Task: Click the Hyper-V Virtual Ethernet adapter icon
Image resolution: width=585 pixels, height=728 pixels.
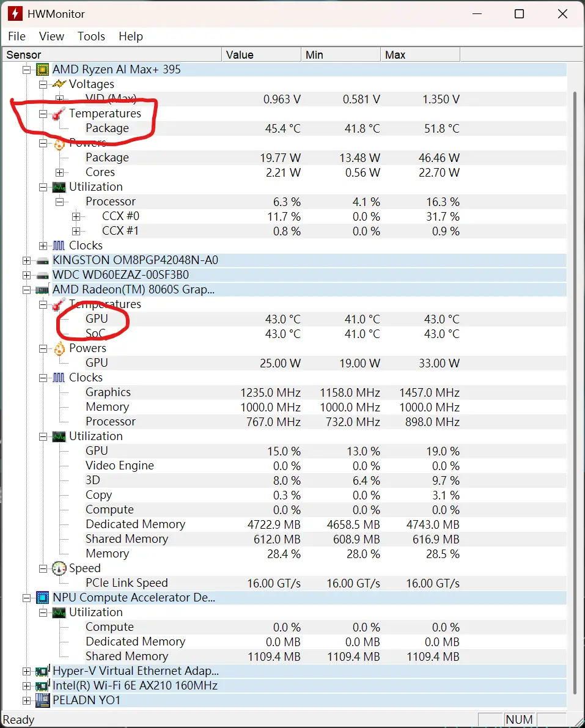Action: pyautogui.click(x=42, y=671)
